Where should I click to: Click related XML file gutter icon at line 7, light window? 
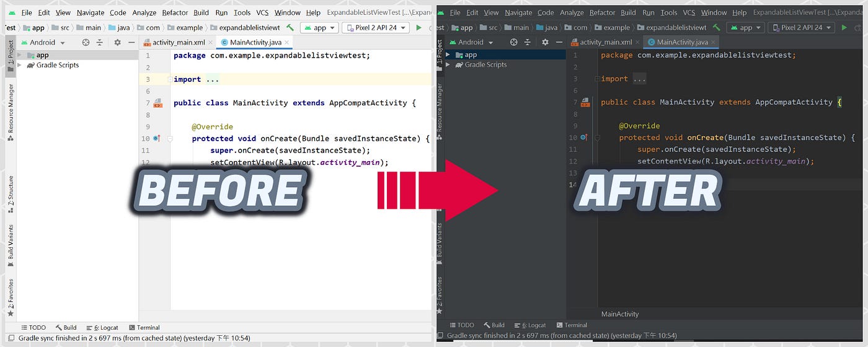157,103
